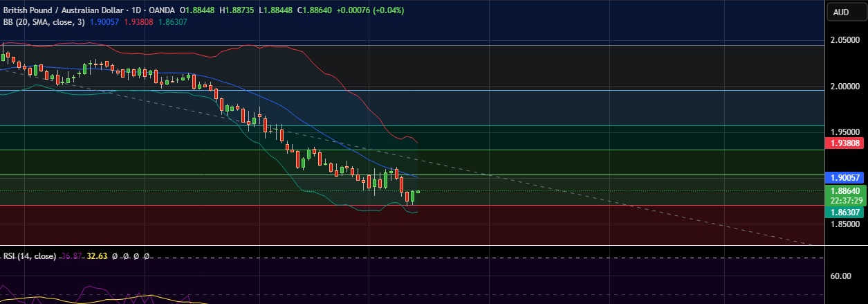868x304 pixels.
Task: Click the low price L1.88448 value
Action: point(277,10)
